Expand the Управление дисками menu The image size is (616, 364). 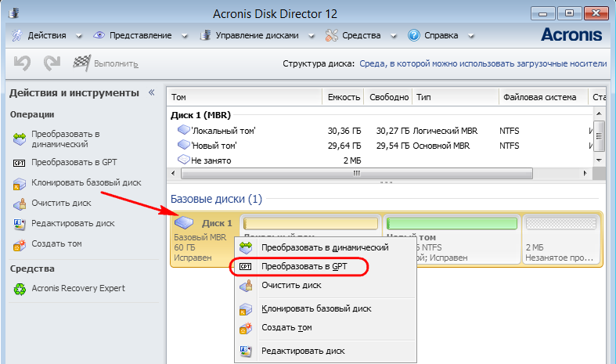pyautogui.click(x=252, y=36)
